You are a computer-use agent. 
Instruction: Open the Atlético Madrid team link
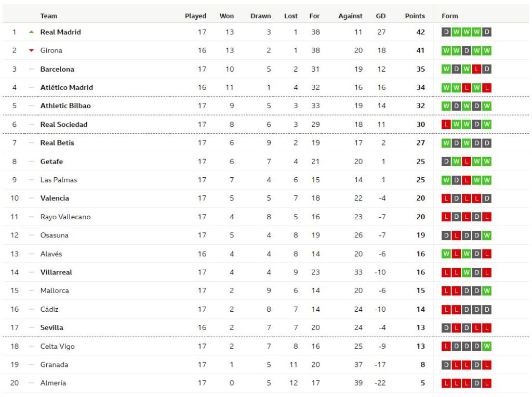(66, 87)
